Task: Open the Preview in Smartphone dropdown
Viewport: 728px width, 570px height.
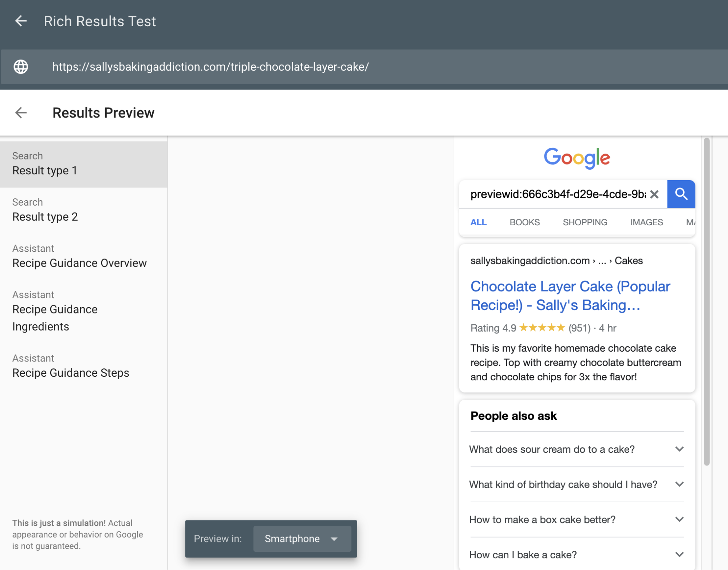Action: coord(302,539)
